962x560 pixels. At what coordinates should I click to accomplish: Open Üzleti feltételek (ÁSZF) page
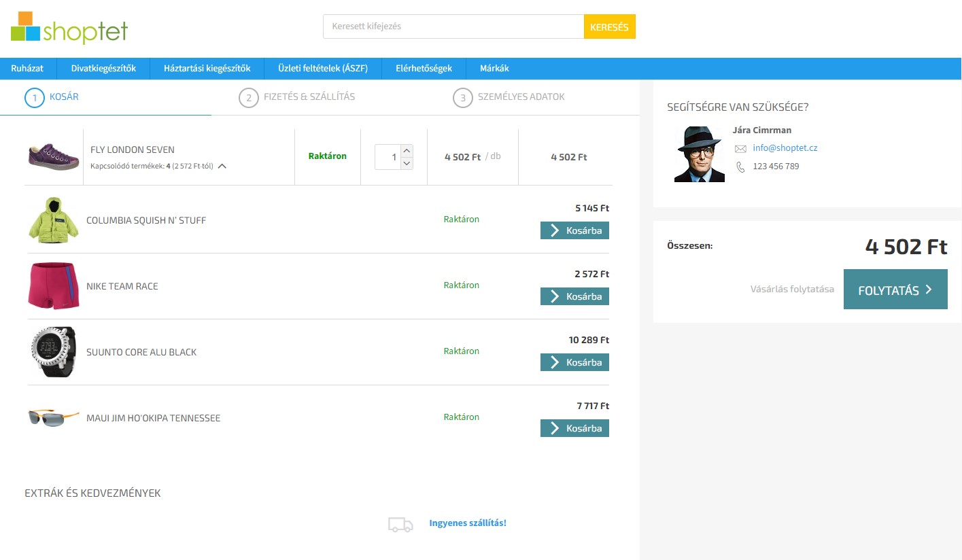(323, 69)
